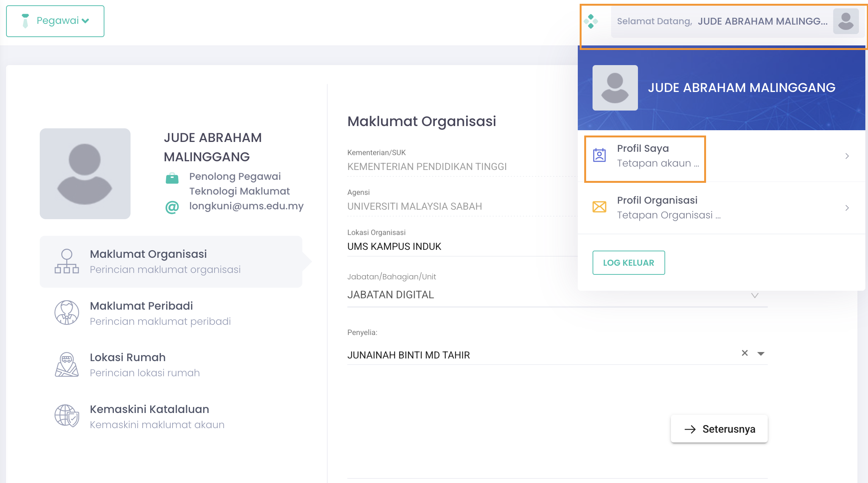868x483 pixels.
Task: Click the four-diamond apps icon in header
Action: pos(591,21)
